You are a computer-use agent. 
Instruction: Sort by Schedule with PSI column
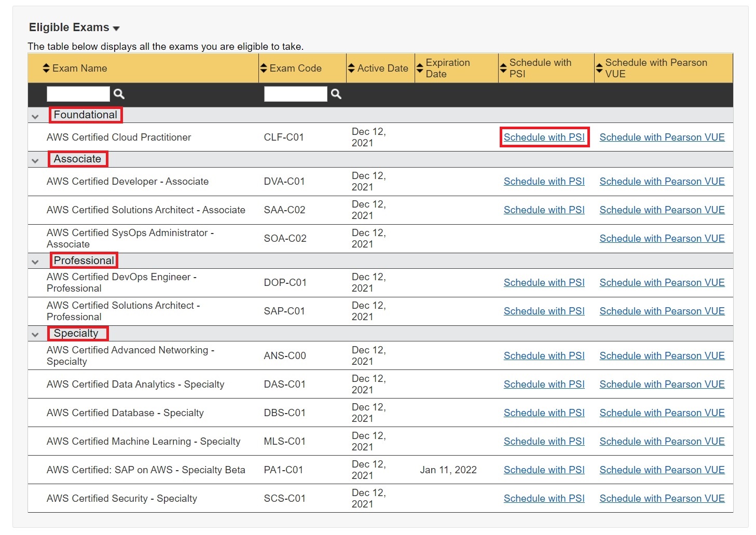pos(503,68)
